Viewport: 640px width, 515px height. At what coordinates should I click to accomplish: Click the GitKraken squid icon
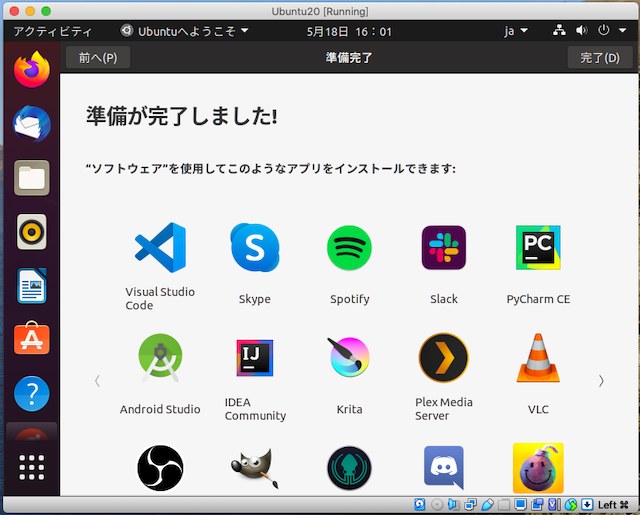click(x=349, y=468)
